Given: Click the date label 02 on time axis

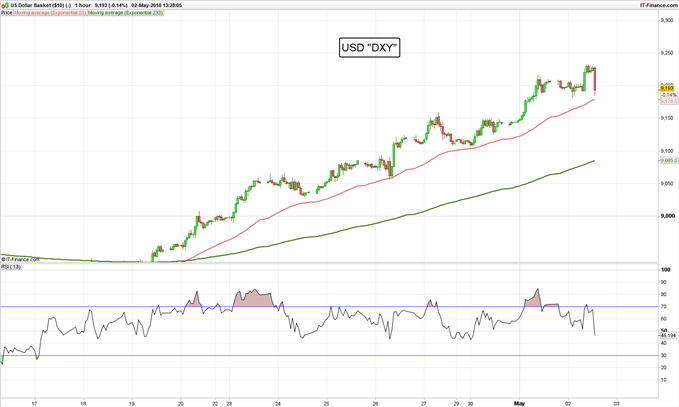Looking at the screenshot, I should pyautogui.click(x=569, y=404).
